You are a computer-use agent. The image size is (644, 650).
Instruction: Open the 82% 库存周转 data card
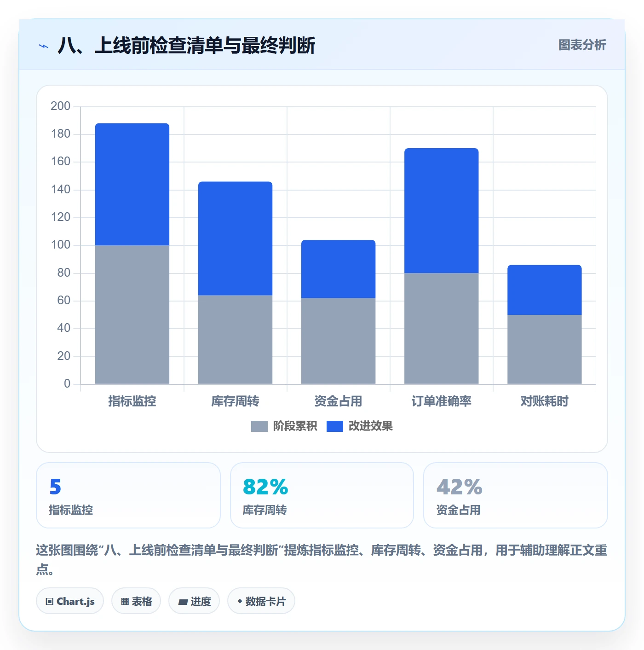click(x=322, y=495)
